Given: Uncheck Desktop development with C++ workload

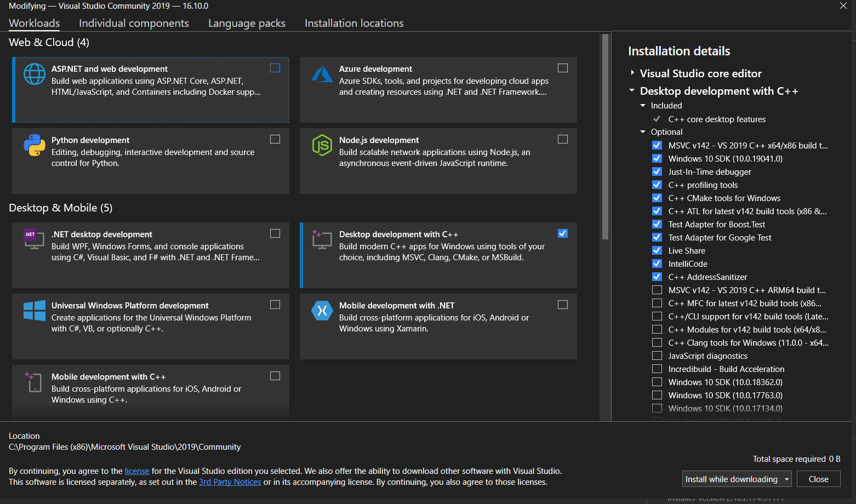Looking at the screenshot, I should coord(563,233).
